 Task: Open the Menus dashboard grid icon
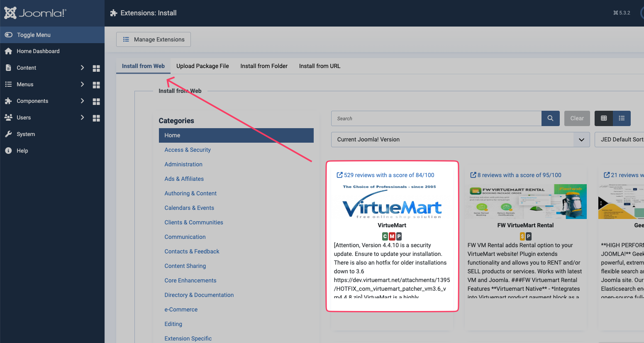click(x=96, y=85)
